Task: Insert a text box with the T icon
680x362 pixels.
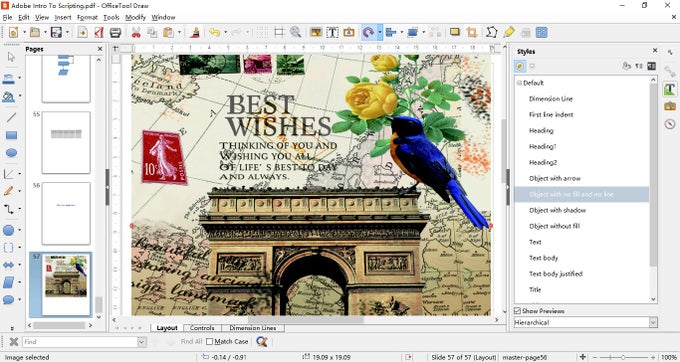Action: (x=332, y=33)
